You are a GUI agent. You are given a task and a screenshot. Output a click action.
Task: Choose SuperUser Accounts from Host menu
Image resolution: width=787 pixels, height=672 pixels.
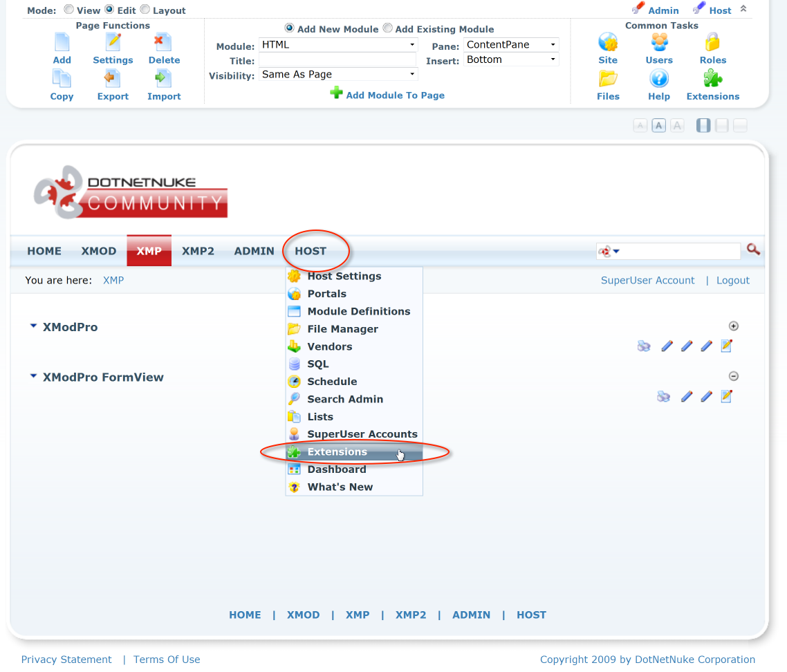pyautogui.click(x=354, y=434)
